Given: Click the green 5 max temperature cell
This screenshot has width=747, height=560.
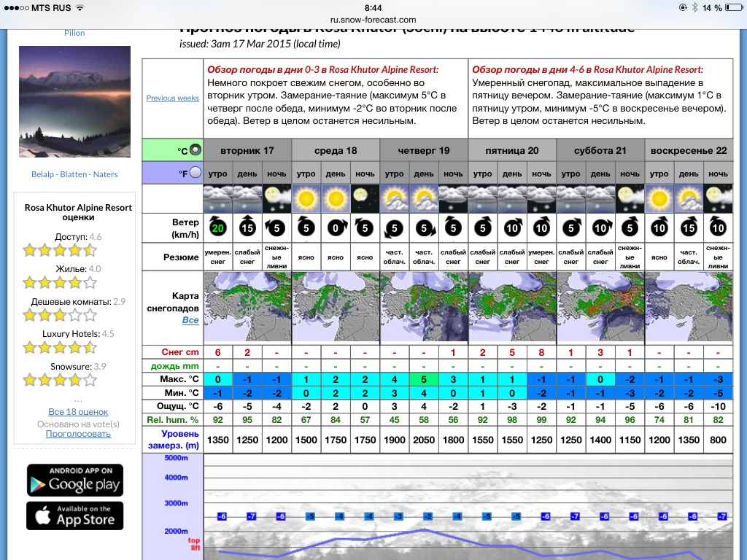Looking at the screenshot, I should [424, 379].
